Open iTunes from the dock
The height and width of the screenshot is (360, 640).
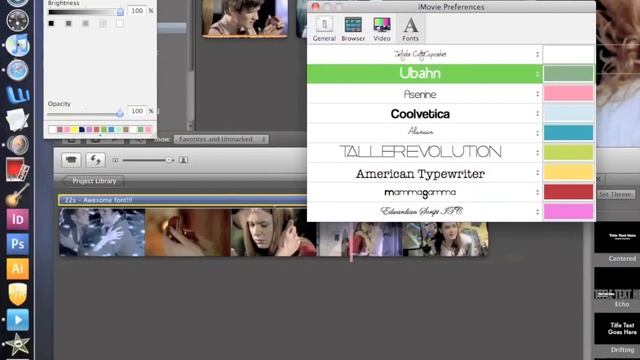[18, 45]
